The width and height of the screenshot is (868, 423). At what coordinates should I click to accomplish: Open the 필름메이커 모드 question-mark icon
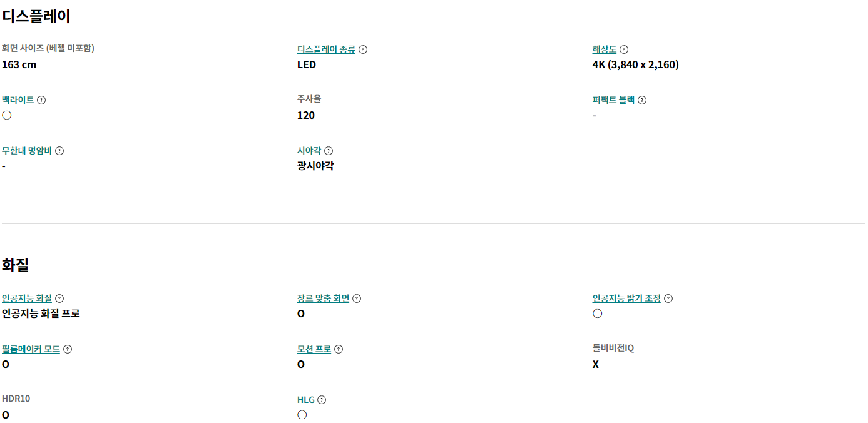coord(68,349)
